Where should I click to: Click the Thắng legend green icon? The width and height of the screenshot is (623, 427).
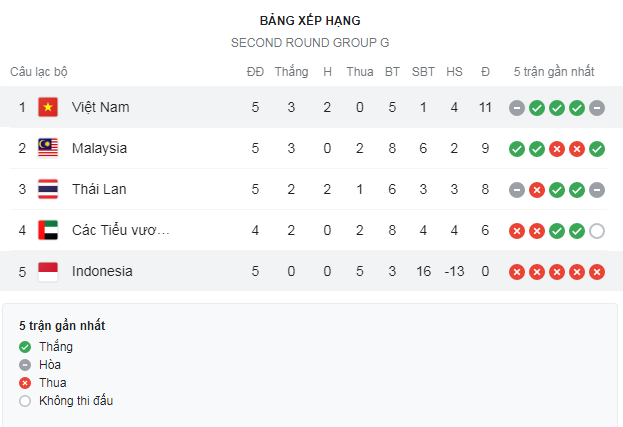click(25, 347)
